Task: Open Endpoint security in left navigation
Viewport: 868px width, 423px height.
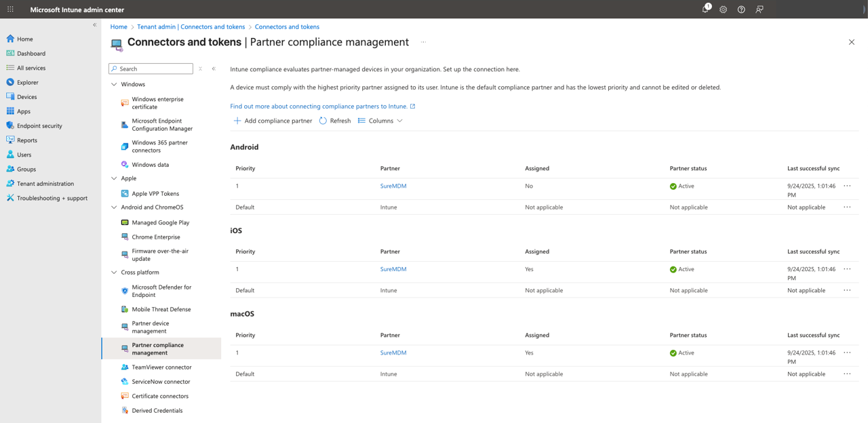Action: pyautogui.click(x=39, y=126)
